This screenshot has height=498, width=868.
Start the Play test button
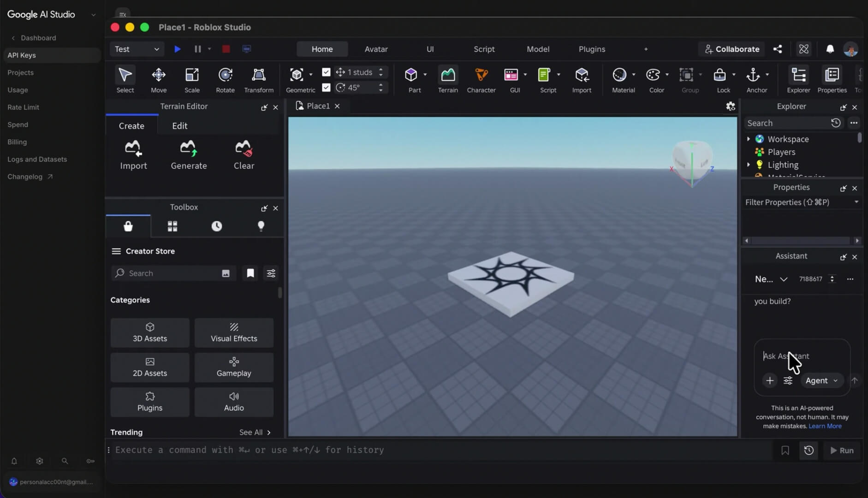click(177, 49)
